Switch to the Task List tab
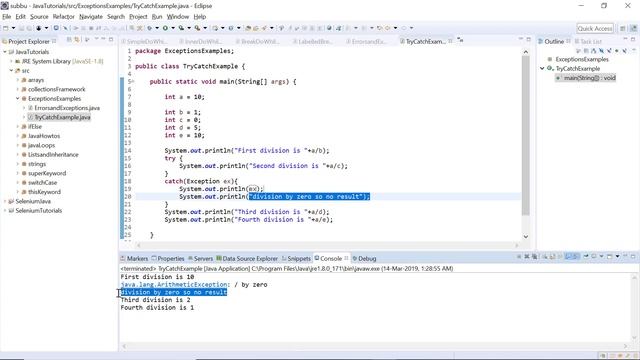640x360 pixels. [588, 41]
